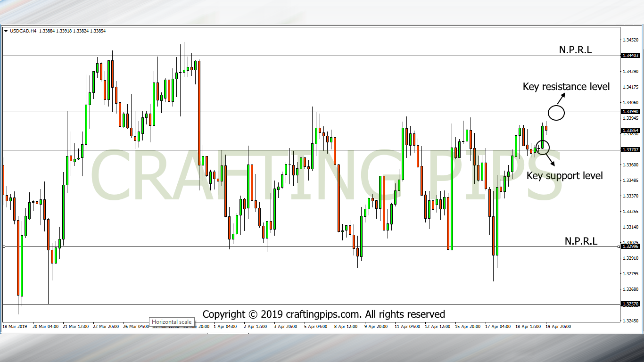This screenshot has width=644, height=362.
Task: Click 1.34520 on the price scale
Action: click(x=630, y=40)
